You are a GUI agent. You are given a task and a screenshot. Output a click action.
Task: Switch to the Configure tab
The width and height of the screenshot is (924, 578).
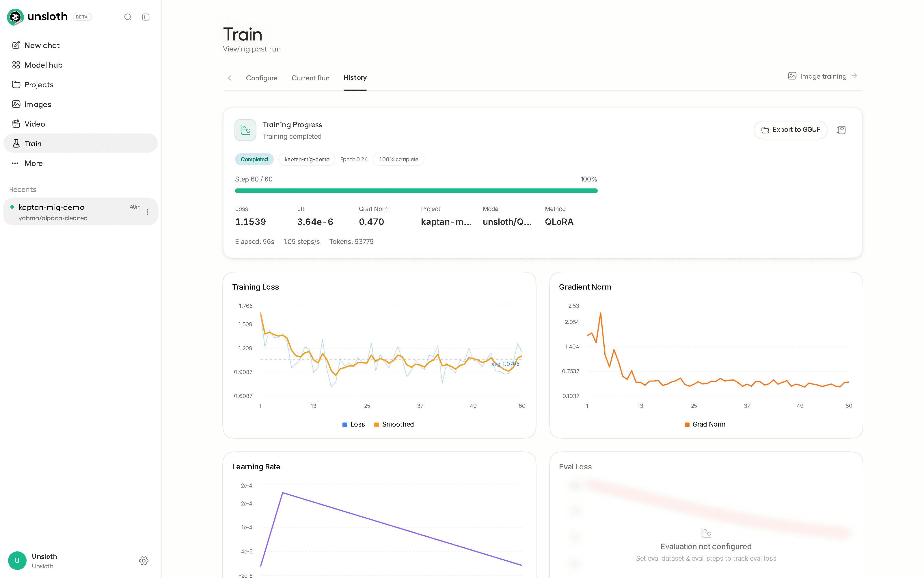pos(262,78)
